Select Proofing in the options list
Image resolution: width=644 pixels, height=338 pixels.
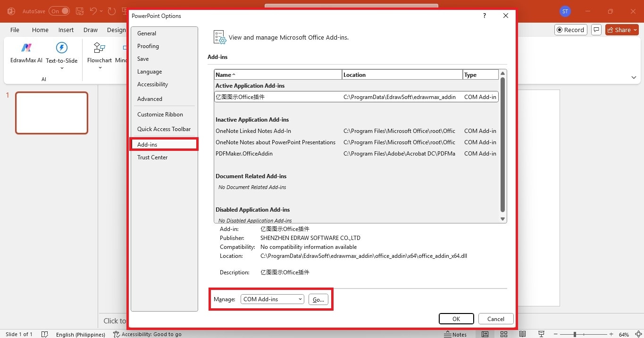click(x=164, y=46)
